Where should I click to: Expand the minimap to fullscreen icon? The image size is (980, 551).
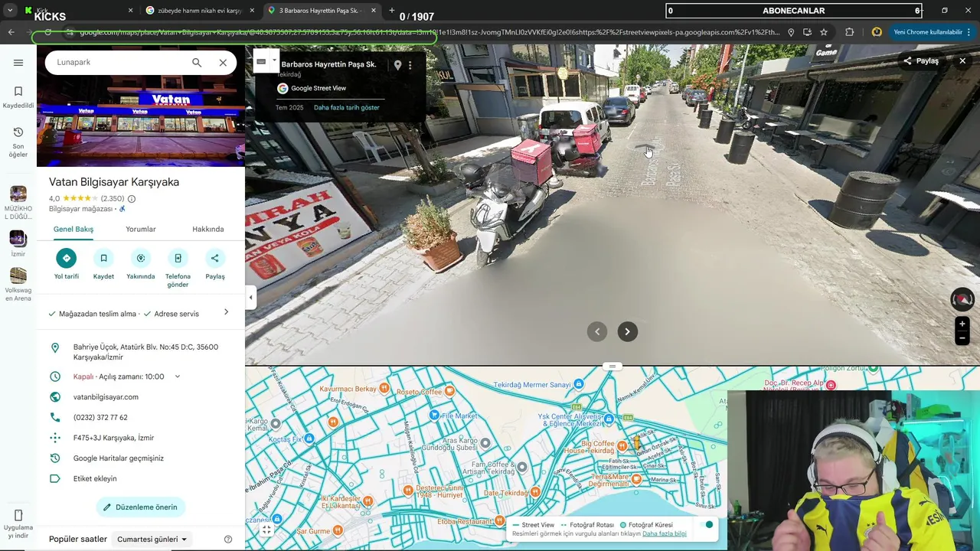coord(266,530)
